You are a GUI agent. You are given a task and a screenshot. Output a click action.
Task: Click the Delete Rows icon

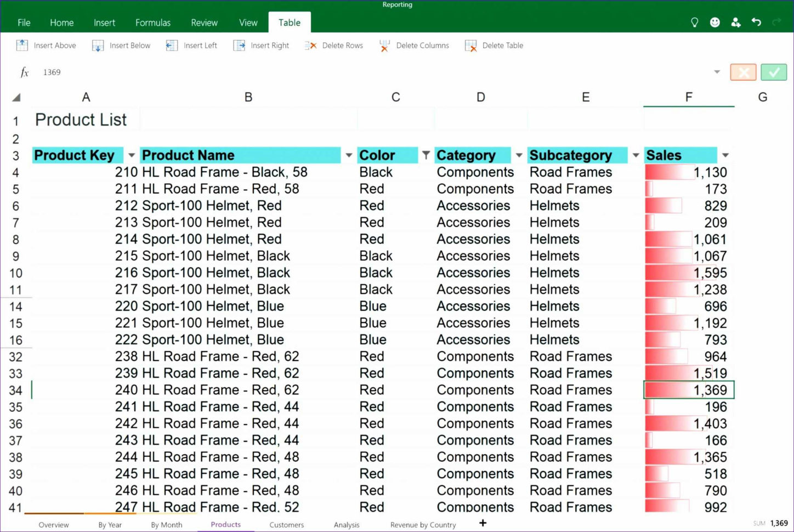[x=311, y=46]
